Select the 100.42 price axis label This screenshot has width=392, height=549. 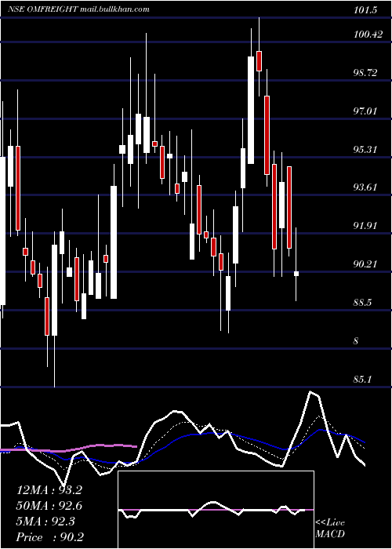click(x=368, y=35)
